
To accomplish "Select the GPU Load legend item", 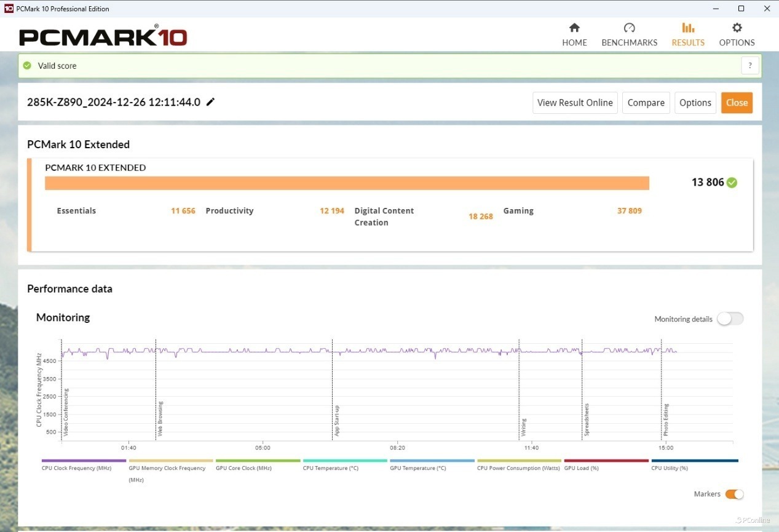I will tap(606, 461).
